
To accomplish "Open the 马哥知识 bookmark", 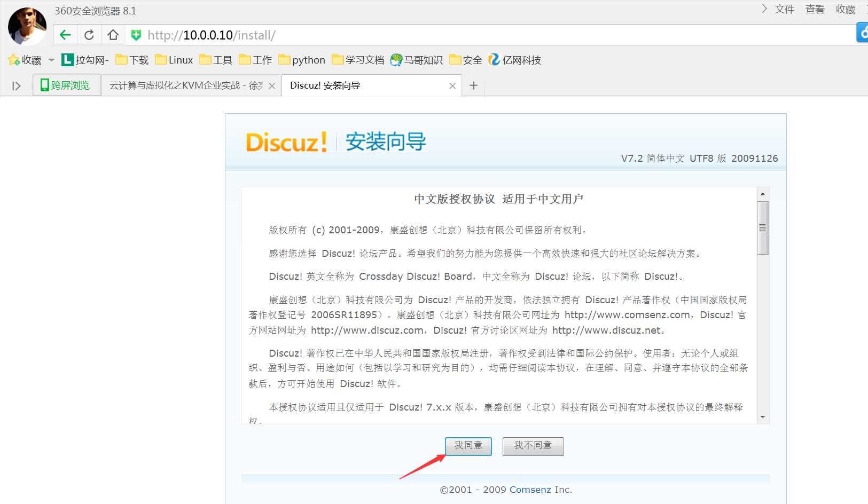I will click(x=417, y=60).
